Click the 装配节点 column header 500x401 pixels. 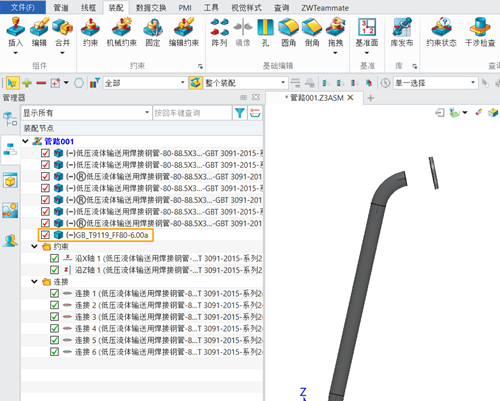tap(142, 128)
